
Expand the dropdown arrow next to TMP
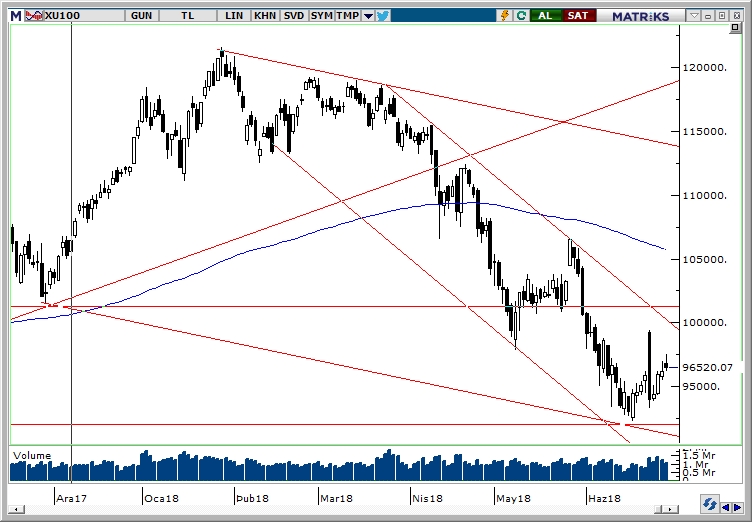[368, 16]
